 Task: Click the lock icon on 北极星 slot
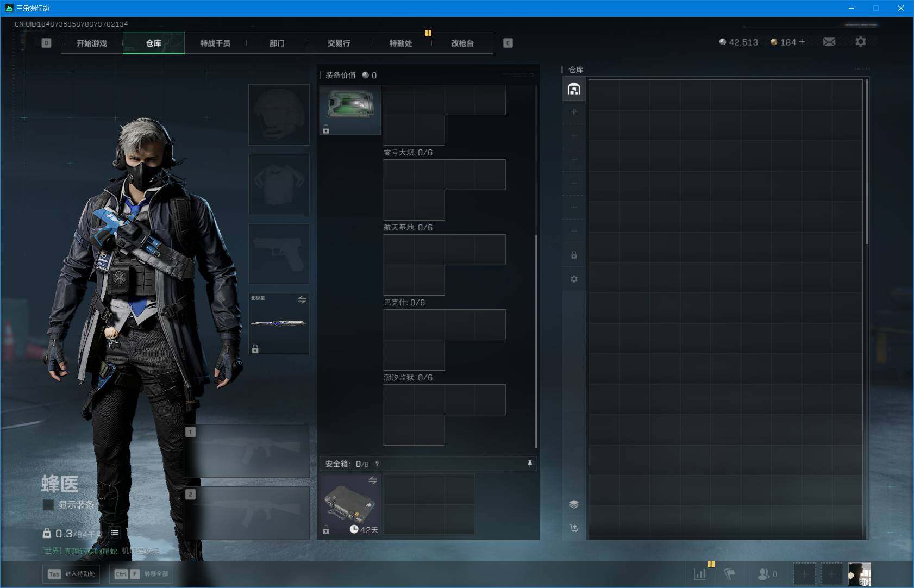255,349
